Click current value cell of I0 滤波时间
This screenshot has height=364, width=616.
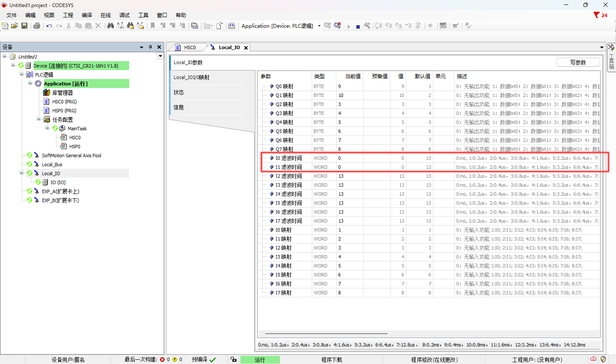click(x=350, y=158)
